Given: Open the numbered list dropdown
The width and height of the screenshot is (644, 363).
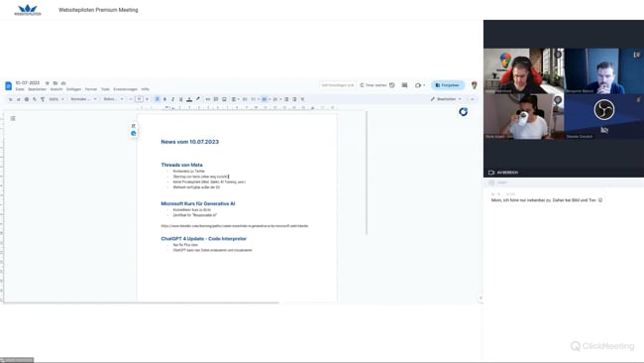Looking at the screenshot, I should point(276,99).
